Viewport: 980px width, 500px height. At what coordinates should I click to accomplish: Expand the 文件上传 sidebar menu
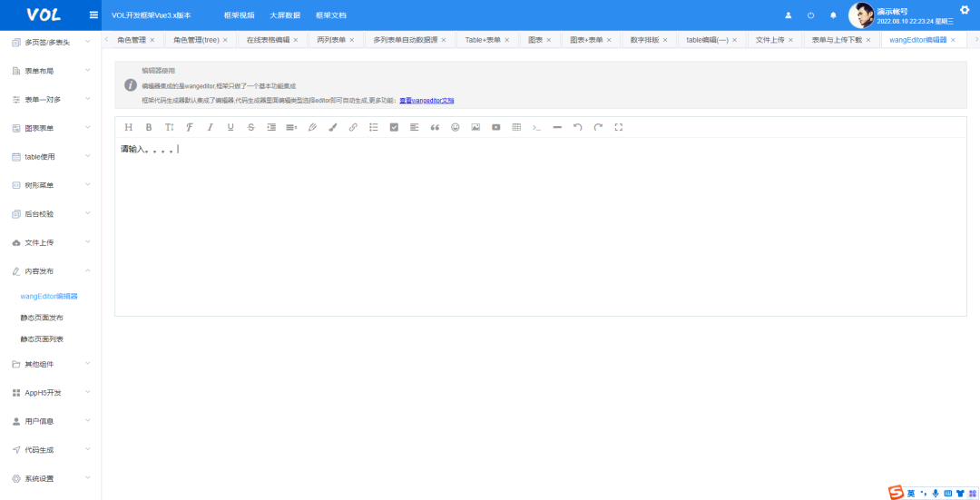click(51, 242)
